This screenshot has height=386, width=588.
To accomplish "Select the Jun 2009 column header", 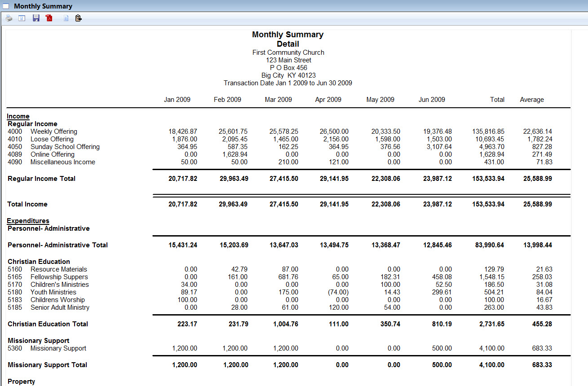I will tap(432, 100).
